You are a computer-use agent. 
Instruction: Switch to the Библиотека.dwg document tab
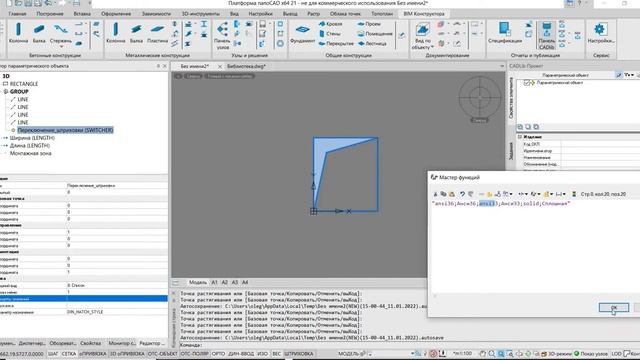coord(246,67)
